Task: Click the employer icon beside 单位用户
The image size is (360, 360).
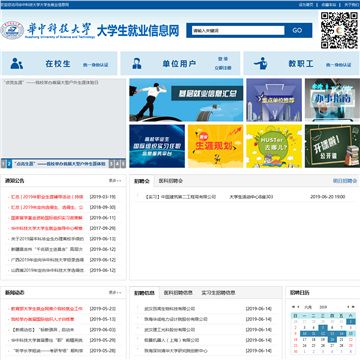Action: (x=137, y=63)
